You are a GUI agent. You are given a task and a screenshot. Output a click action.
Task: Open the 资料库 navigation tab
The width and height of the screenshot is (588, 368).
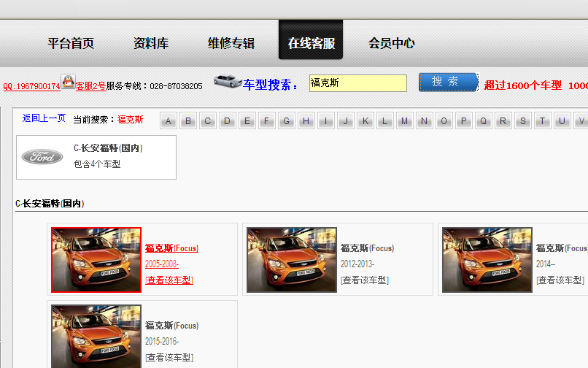point(151,43)
